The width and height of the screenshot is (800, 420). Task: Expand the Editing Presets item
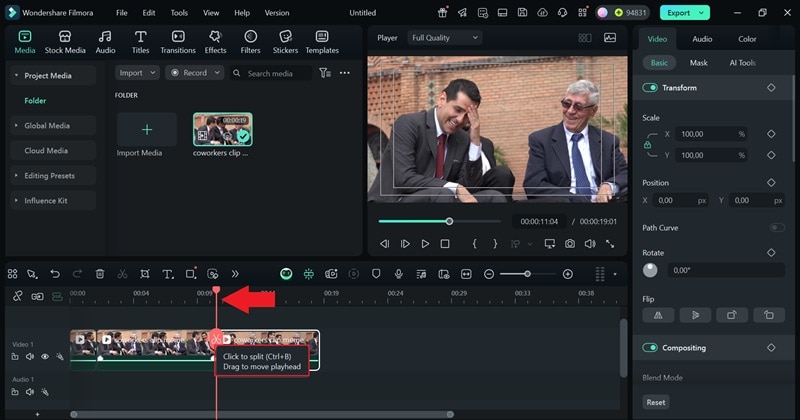(16, 176)
